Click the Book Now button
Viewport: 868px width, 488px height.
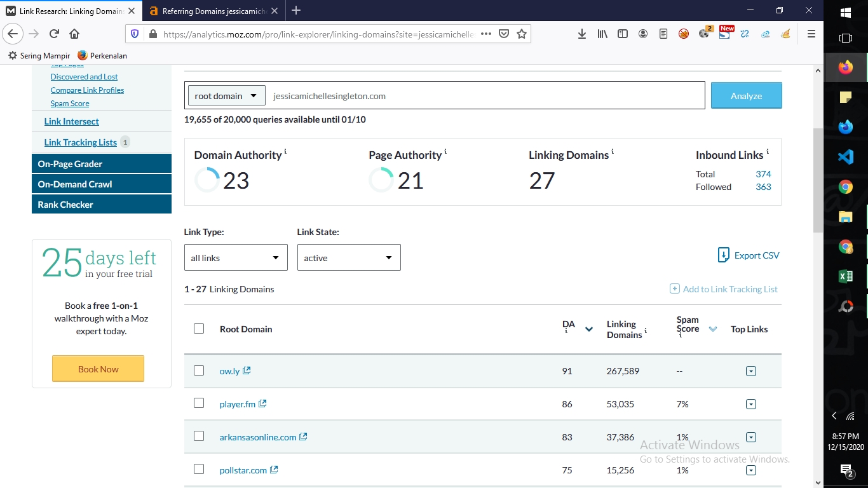point(98,369)
